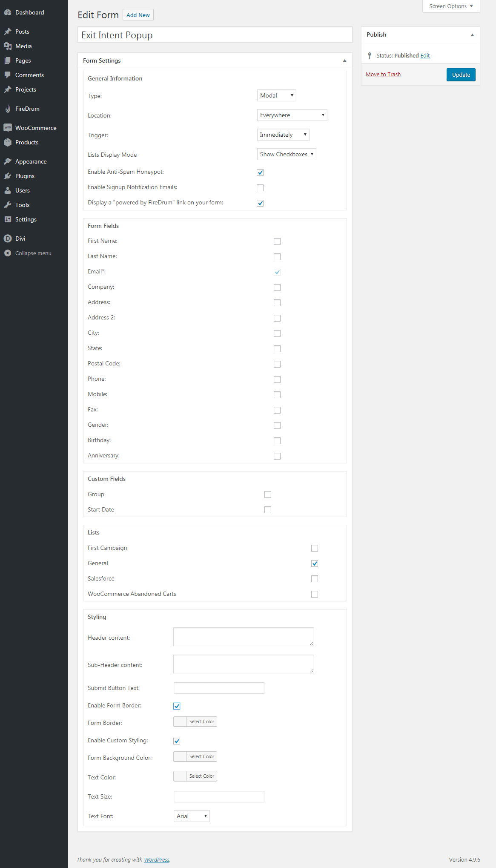Open the Settings menu in sidebar

point(26,219)
